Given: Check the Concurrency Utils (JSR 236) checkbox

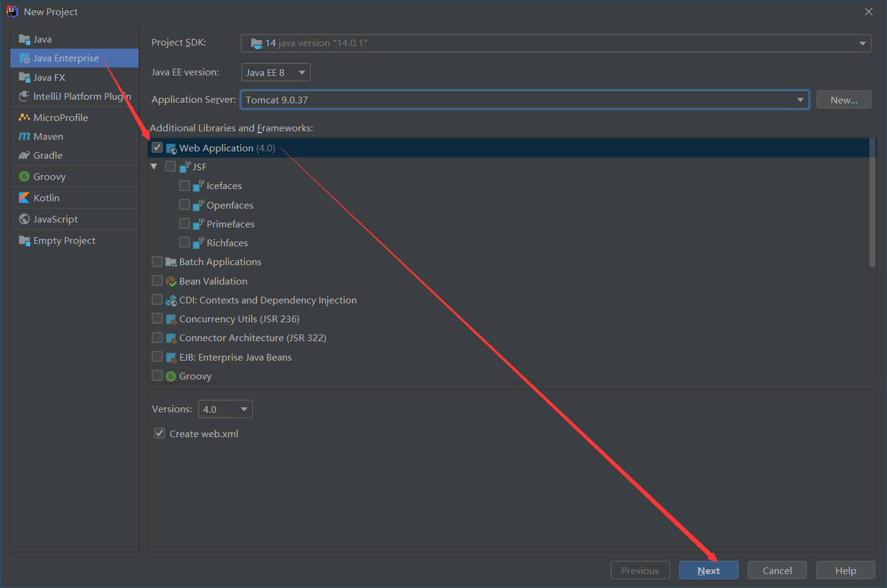Looking at the screenshot, I should coord(157,319).
